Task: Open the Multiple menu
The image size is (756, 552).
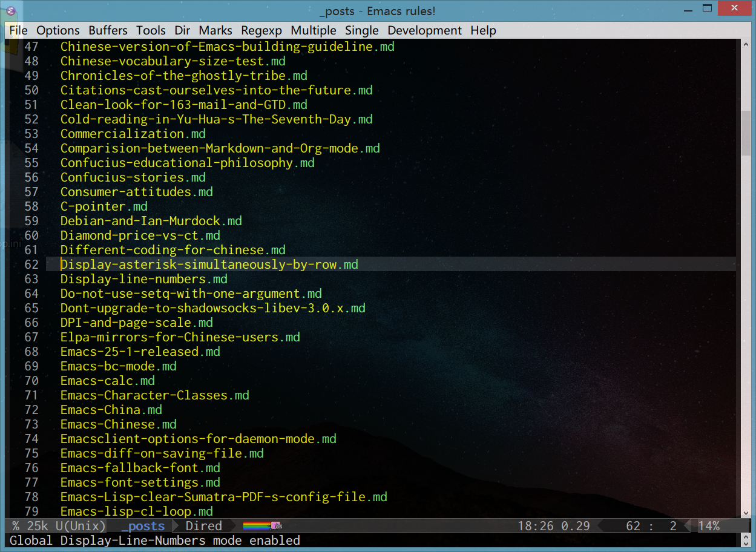Action: coord(314,30)
